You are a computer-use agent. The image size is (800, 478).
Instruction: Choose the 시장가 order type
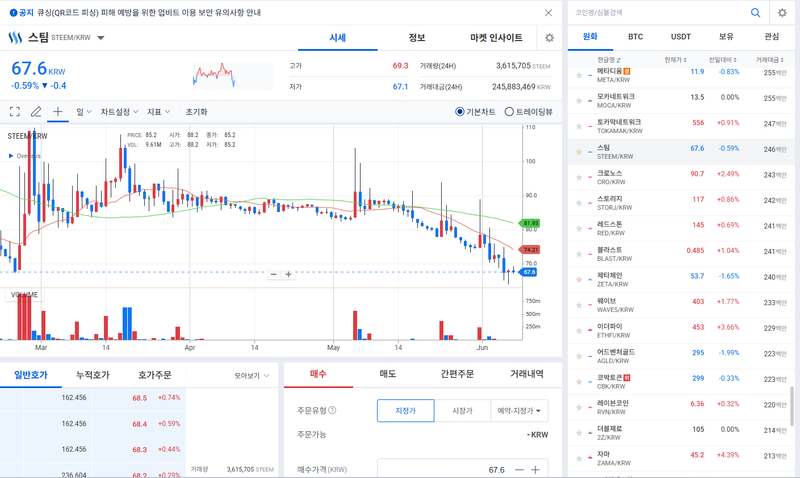[x=462, y=411]
